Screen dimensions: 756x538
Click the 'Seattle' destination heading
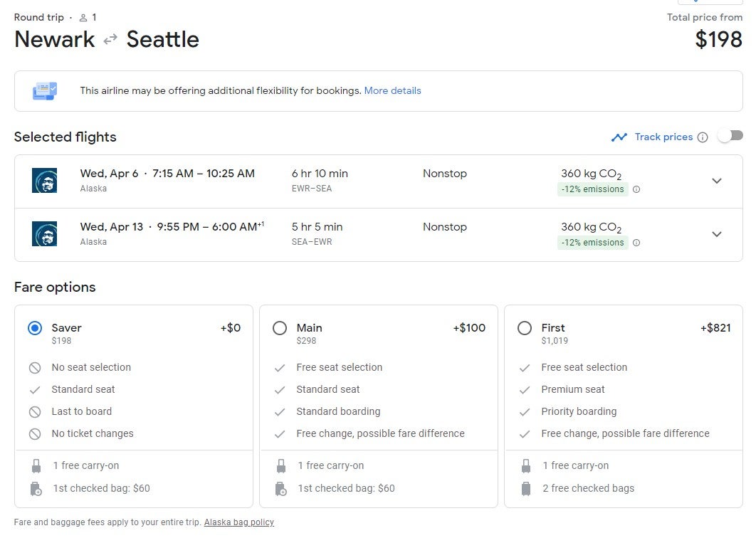(162, 40)
